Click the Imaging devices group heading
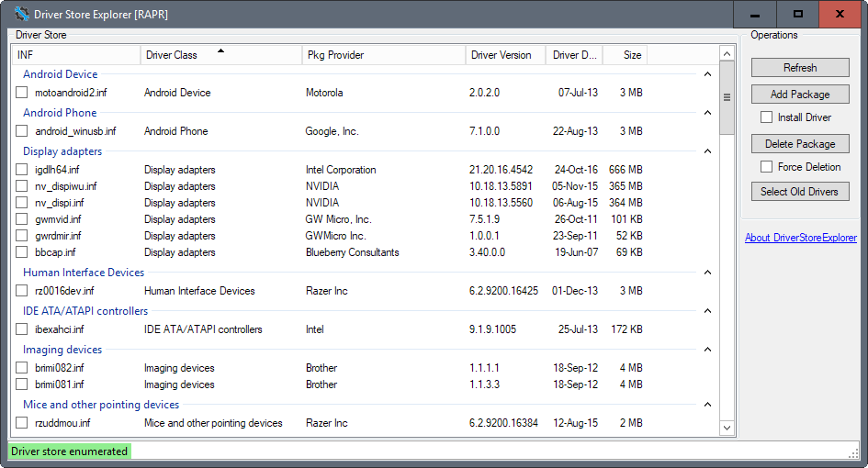868x468 pixels. pyautogui.click(x=62, y=350)
